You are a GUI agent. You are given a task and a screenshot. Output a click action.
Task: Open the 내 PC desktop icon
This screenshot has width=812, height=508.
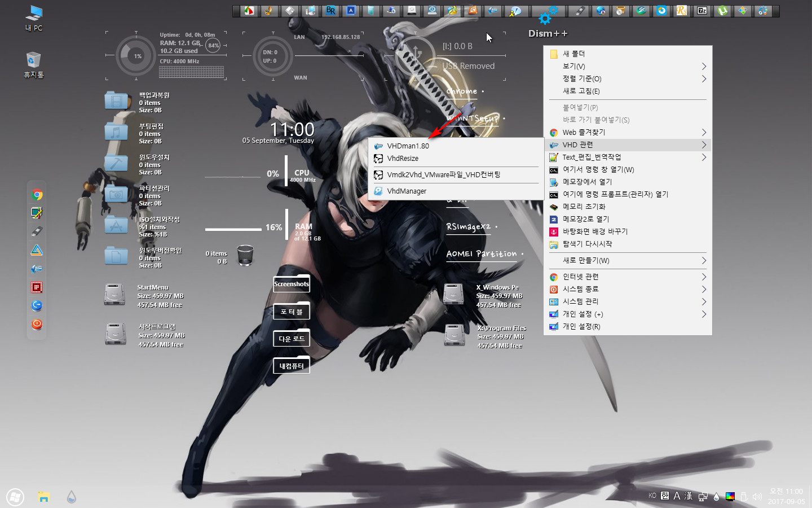coord(34,17)
